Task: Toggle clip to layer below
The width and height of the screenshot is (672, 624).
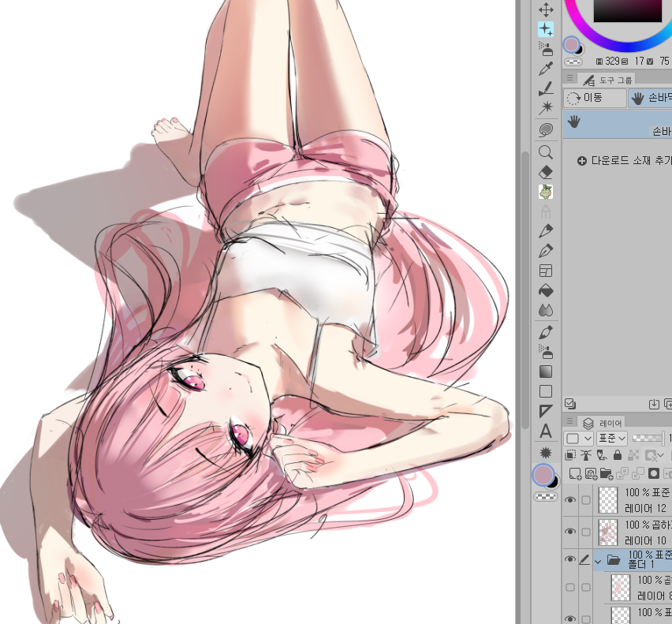Action: [570, 454]
